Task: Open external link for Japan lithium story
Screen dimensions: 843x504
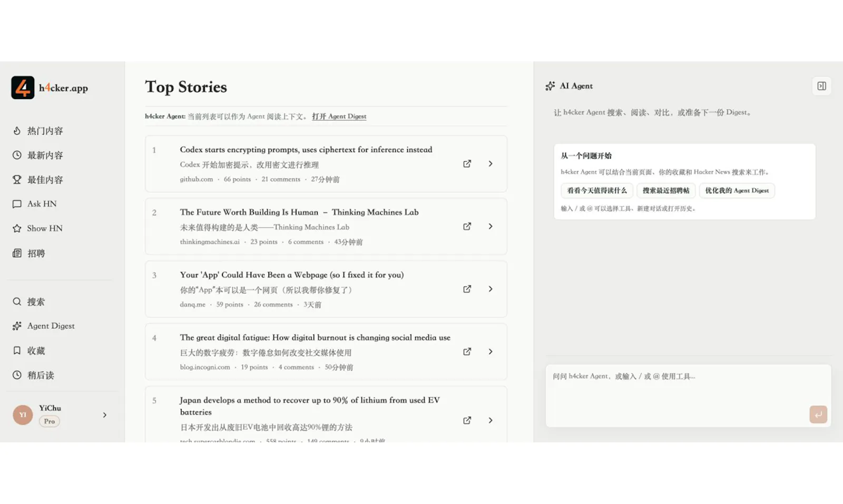Action: tap(467, 420)
